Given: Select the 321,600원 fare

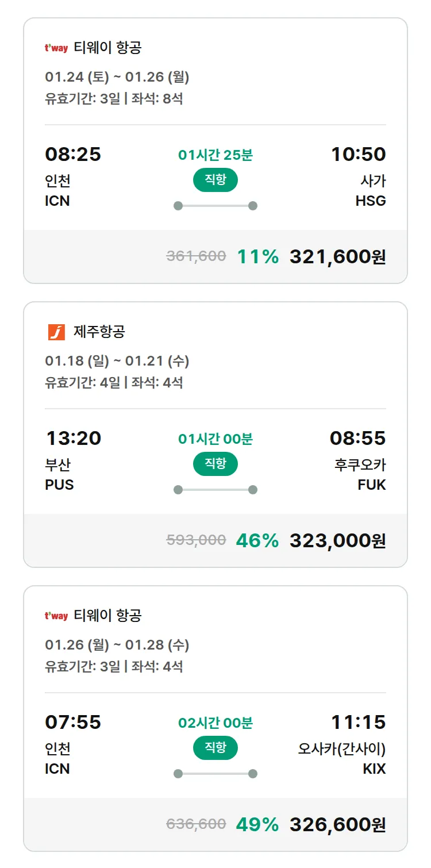Looking at the screenshot, I should point(337,256).
